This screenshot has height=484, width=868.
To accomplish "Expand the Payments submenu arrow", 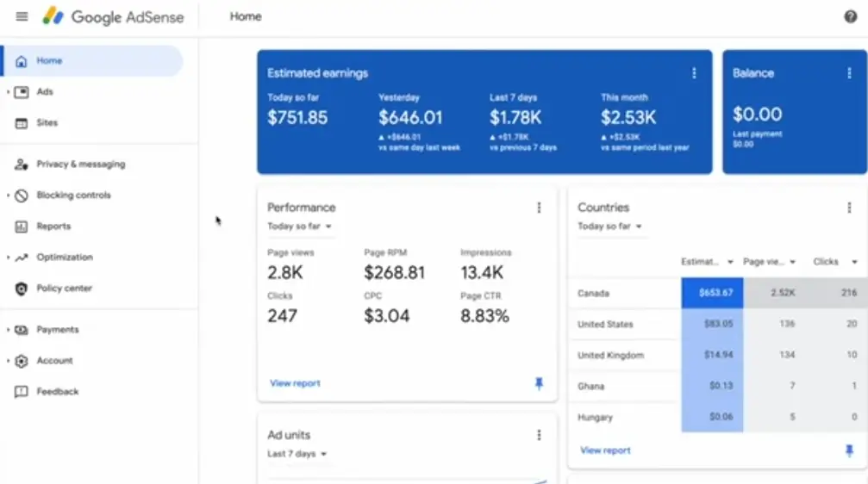I will (8, 330).
